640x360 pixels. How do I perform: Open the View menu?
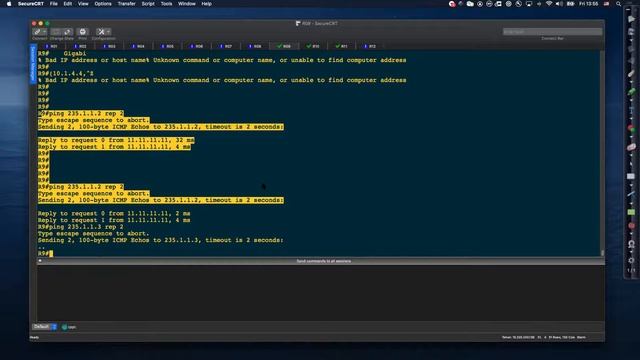click(83, 4)
